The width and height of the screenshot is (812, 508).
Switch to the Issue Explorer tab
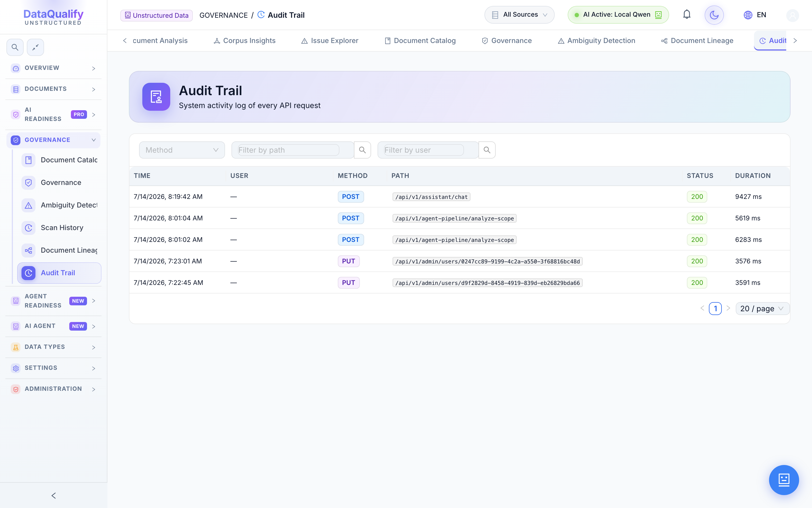pos(330,41)
